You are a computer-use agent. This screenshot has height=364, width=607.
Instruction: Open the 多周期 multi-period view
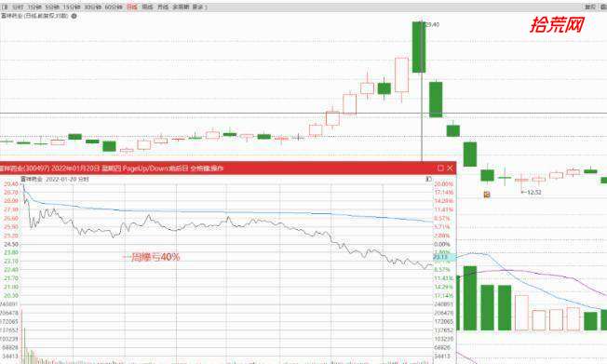pos(181,7)
